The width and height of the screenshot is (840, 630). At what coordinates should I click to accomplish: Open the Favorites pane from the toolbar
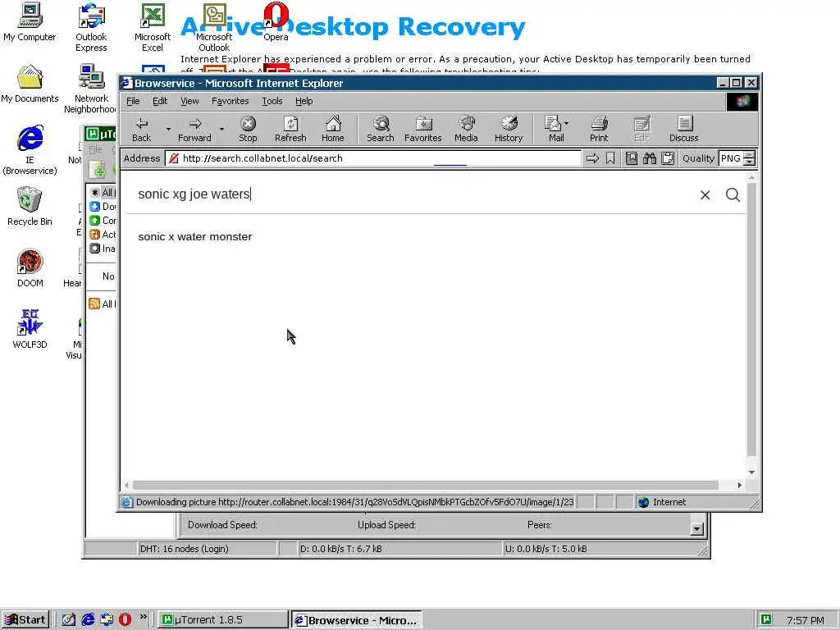point(422,130)
